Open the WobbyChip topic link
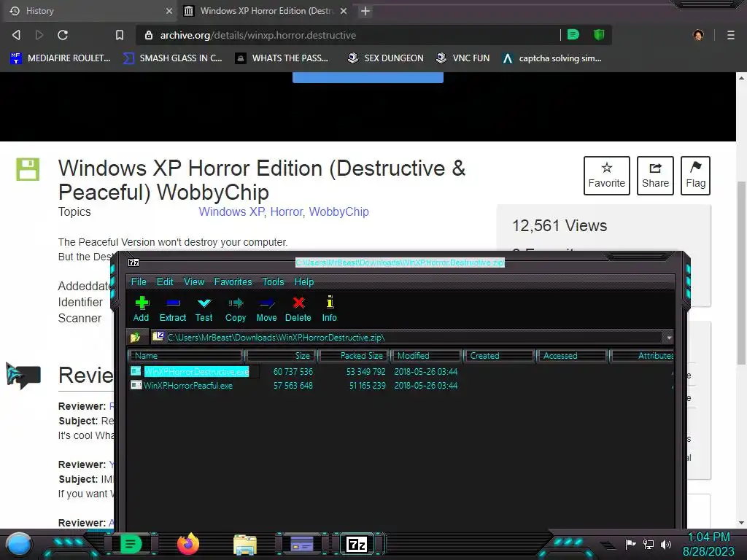Image resolution: width=747 pixels, height=560 pixels. pos(338,212)
